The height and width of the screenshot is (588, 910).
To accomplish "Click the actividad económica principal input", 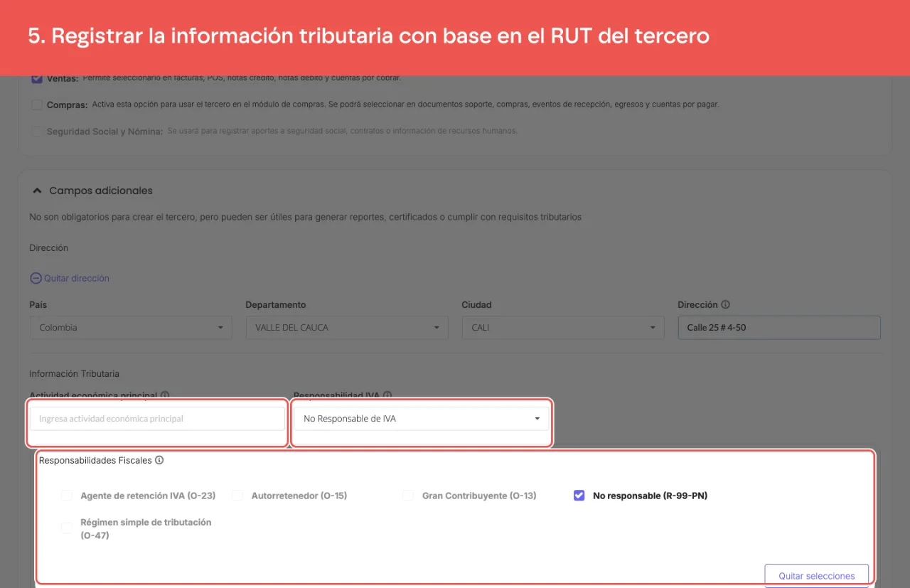I will tap(157, 419).
